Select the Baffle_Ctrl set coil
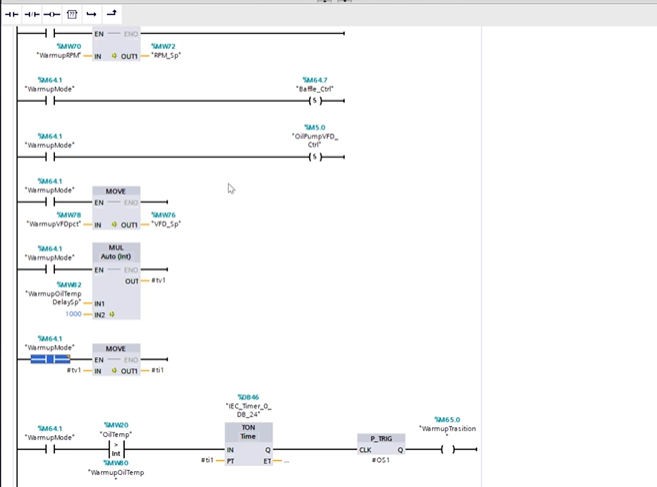 click(x=315, y=101)
